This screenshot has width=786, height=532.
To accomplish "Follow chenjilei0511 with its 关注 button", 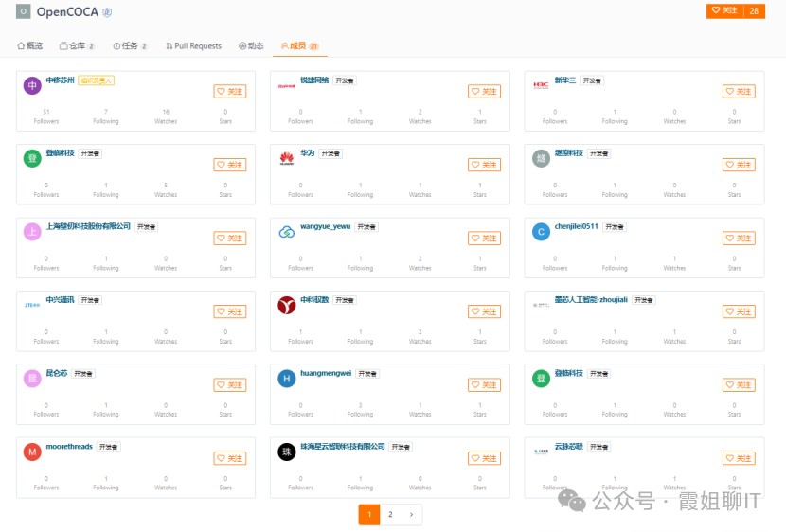I will pyautogui.click(x=739, y=239).
